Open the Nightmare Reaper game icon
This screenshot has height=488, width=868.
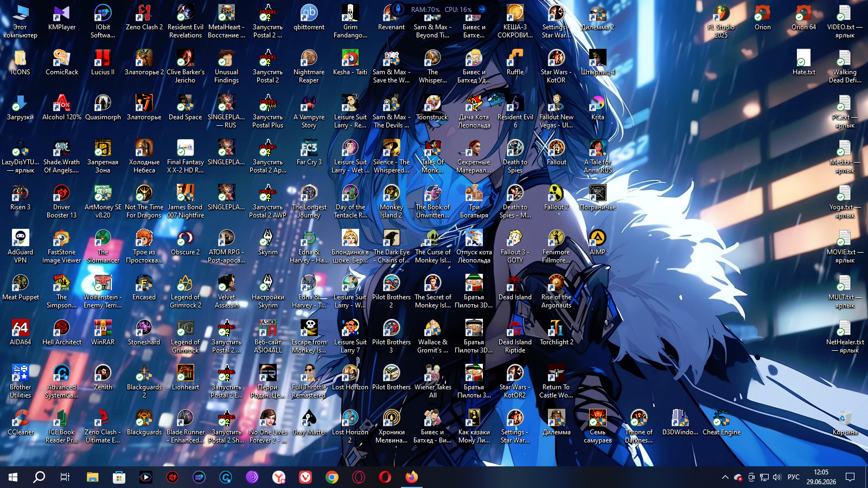309,67
